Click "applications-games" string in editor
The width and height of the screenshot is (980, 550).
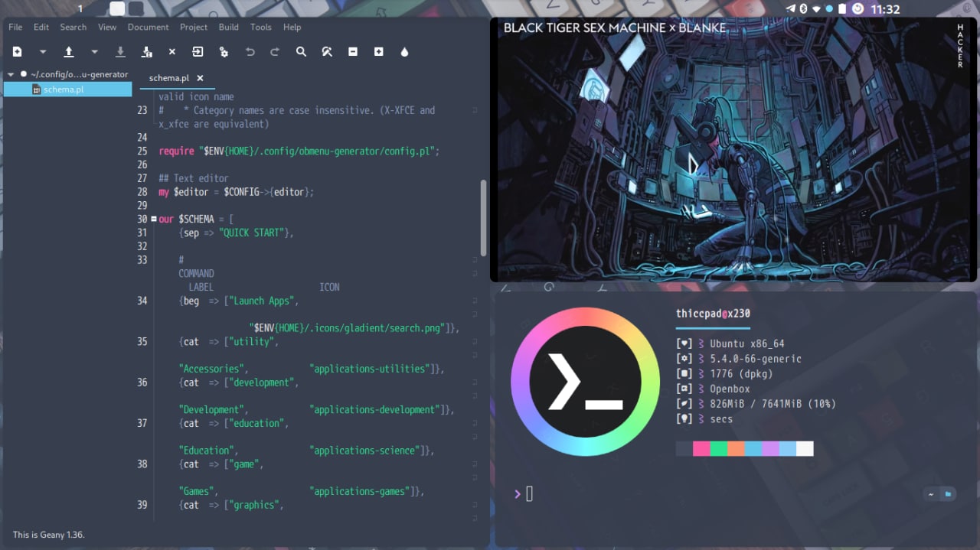point(361,492)
